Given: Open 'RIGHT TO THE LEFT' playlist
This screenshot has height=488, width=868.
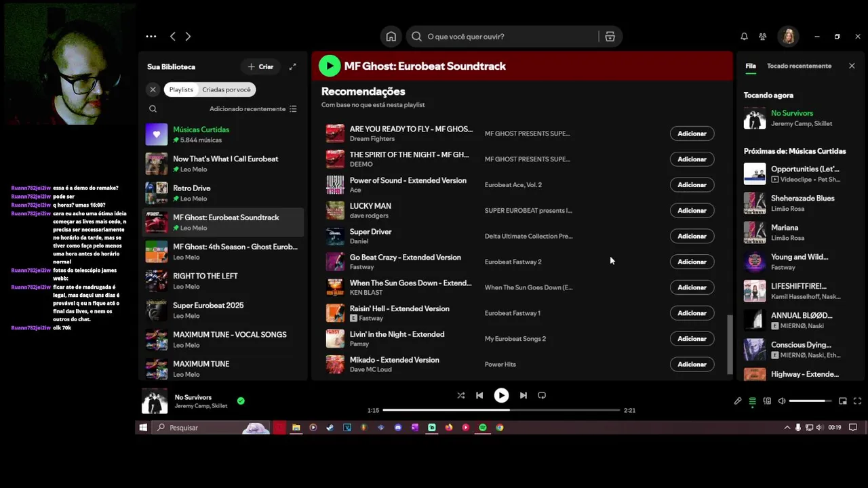Looking at the screenshot, I should (222, 281).
